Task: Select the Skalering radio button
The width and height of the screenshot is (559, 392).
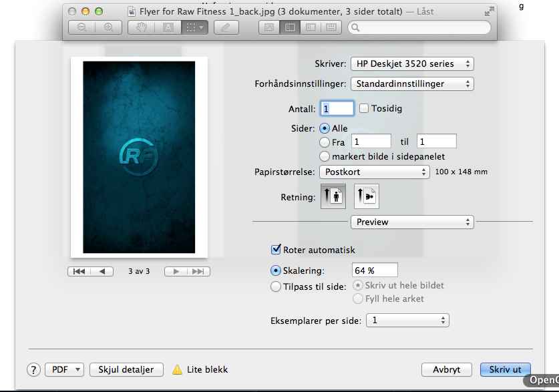Action: 276,270
